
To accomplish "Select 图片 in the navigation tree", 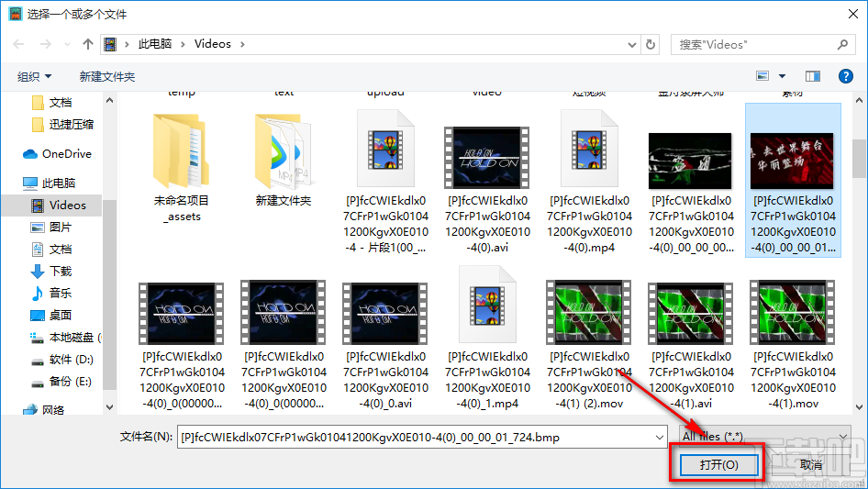I will click(x=51, y=227).
